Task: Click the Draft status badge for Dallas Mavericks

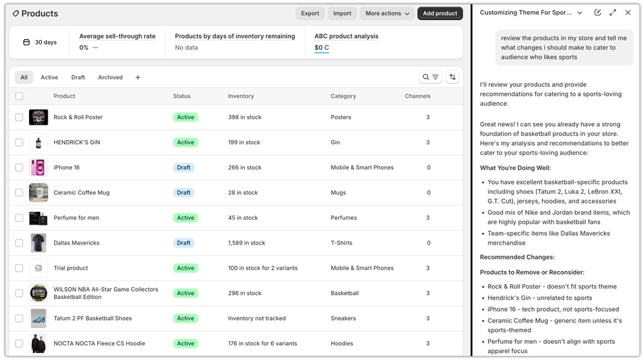Action: (x=184, y=243)
